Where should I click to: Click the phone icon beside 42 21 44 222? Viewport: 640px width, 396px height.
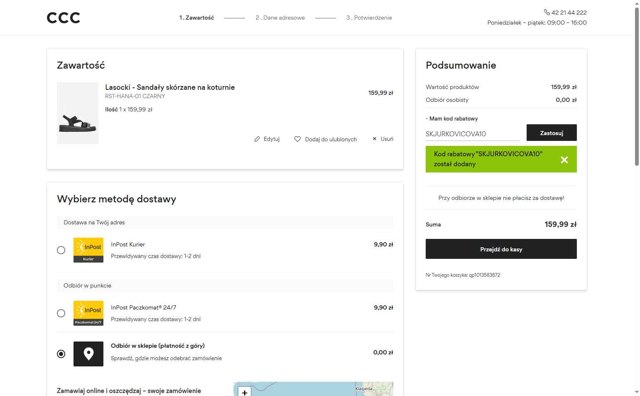click(547, 12)
